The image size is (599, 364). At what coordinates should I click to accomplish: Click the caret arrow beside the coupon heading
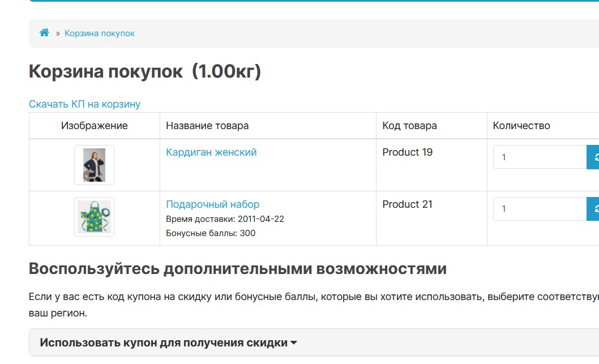tap(293, 342)
